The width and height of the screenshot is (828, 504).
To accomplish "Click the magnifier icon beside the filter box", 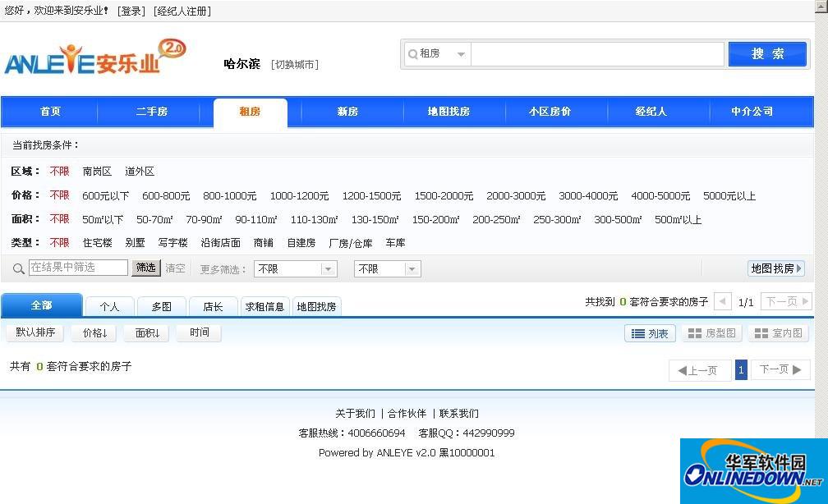I will [18, 268].
